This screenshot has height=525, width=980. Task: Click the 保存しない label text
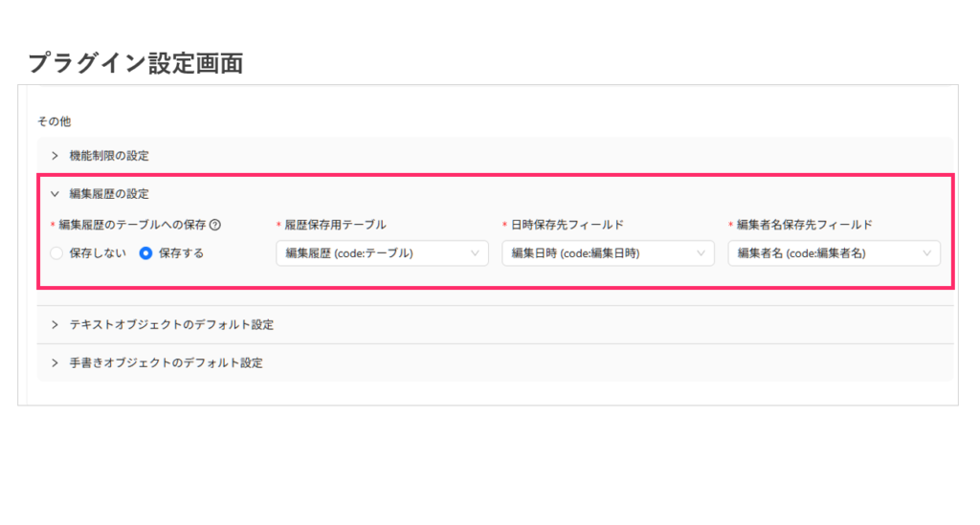97,253
